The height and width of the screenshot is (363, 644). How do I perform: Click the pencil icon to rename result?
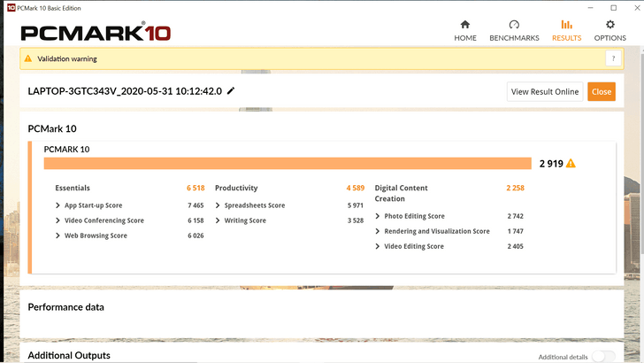tap(231, 91)
